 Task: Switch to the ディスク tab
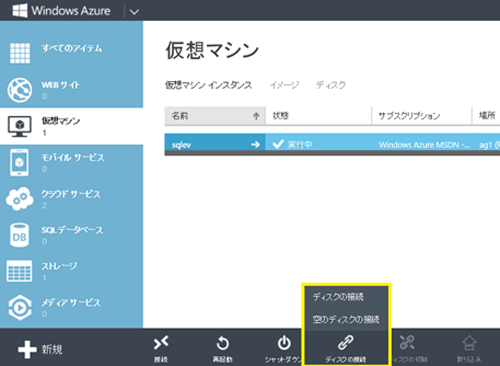click(331, 85)
